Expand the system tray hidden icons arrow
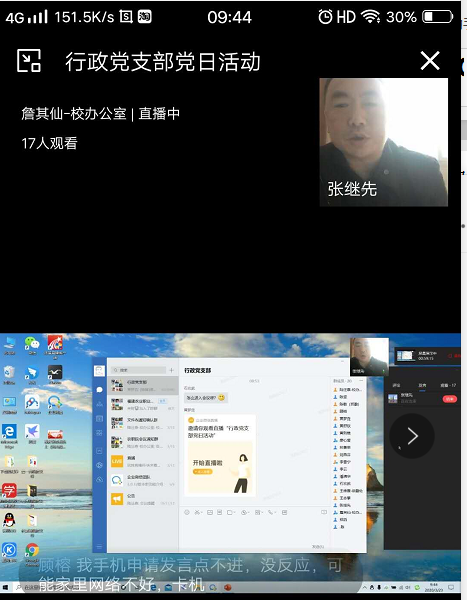The width and height of the screenshot is (467, 600). [365, 587]
